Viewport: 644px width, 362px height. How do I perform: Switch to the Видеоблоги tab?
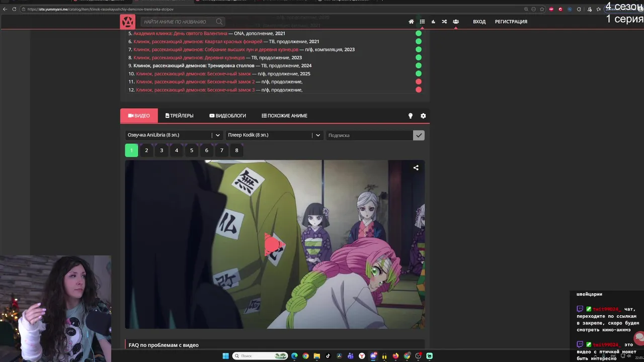[x=228, y=116]
